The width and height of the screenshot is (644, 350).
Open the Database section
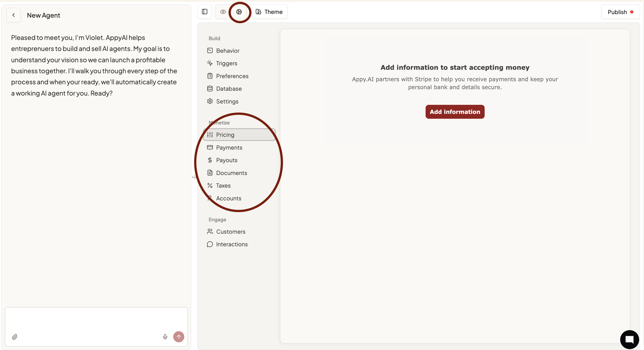(229, 89)
